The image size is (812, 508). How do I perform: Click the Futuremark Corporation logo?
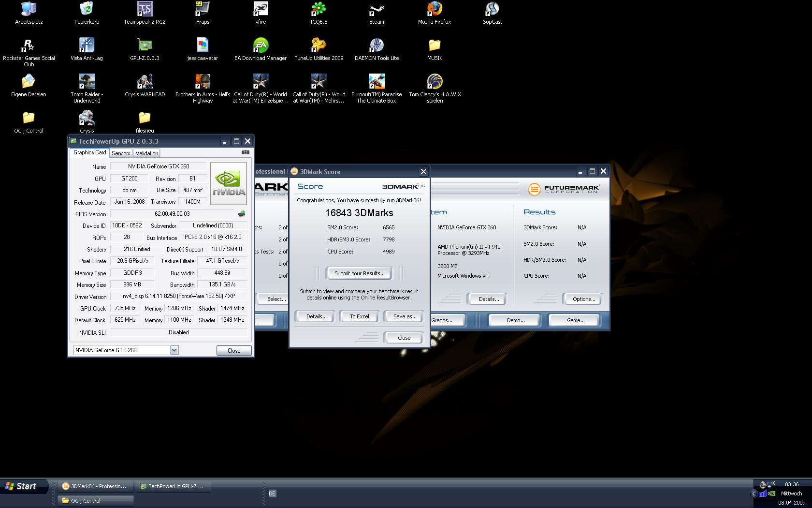(564, 189)
